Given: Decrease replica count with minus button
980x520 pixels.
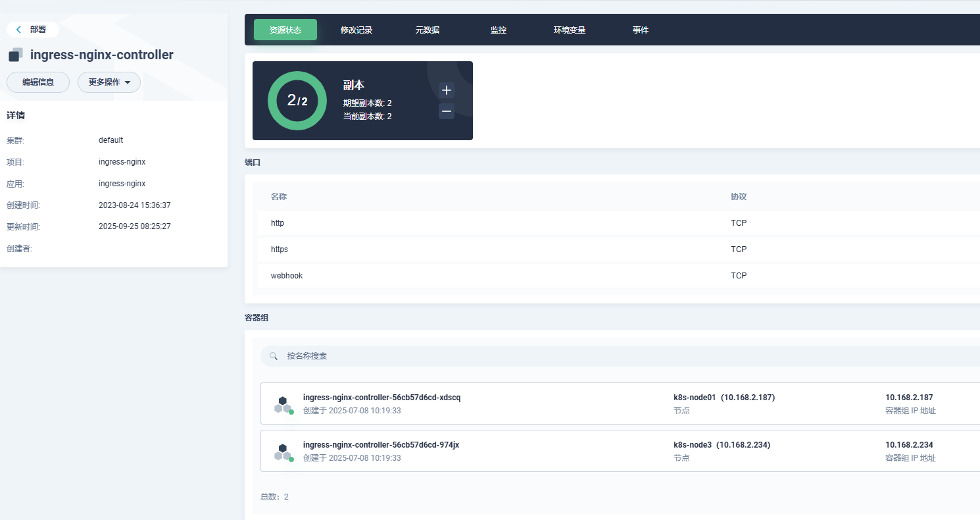Looking at the screenshot, I should [447, 111].
